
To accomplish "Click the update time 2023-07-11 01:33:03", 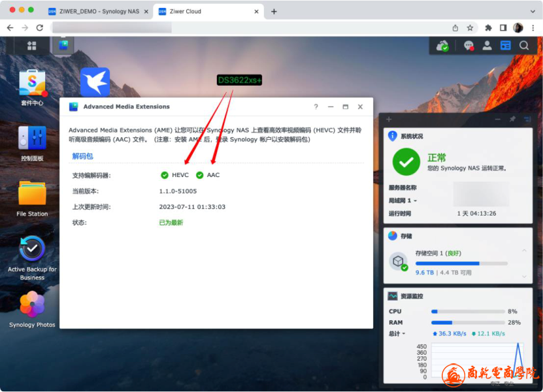I will pyautogui.click(x=192, y=206).
